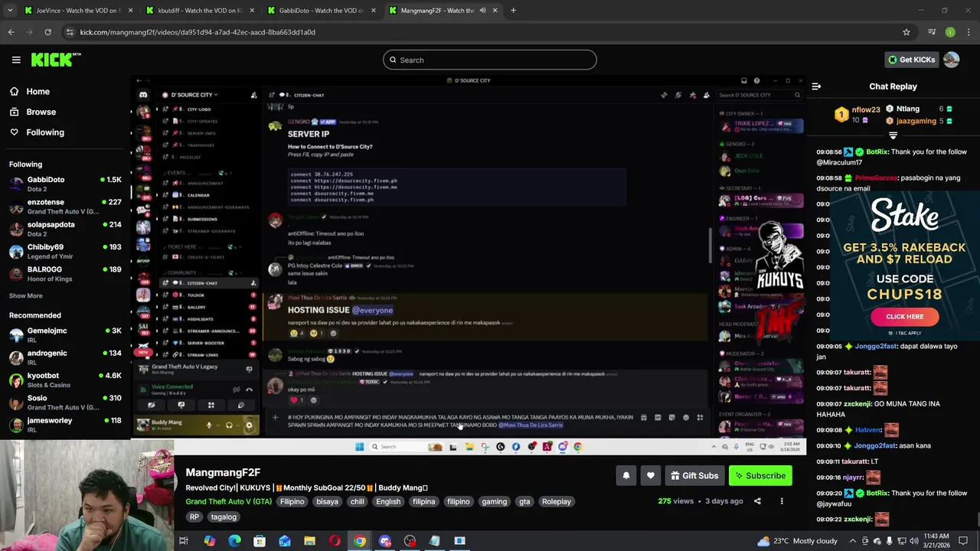Show more followed channels
The height and width of the screenshot is (551, 980).
click(26, 295)
